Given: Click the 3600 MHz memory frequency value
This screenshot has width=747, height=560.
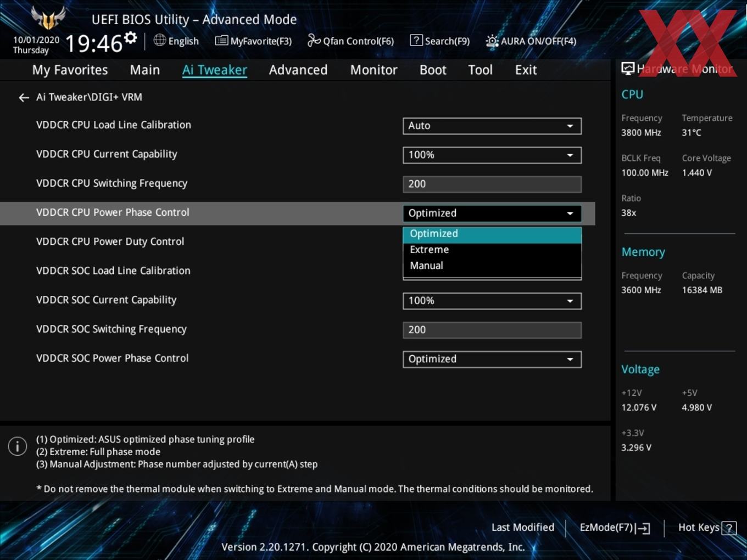Looking at the screenshot, I should point(641,290).
